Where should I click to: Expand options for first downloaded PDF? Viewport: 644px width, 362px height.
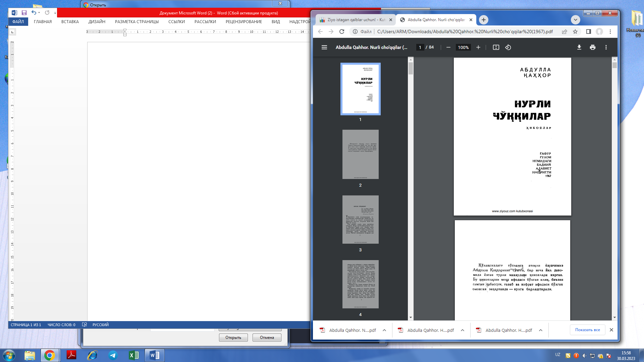[x=384, y=330]
